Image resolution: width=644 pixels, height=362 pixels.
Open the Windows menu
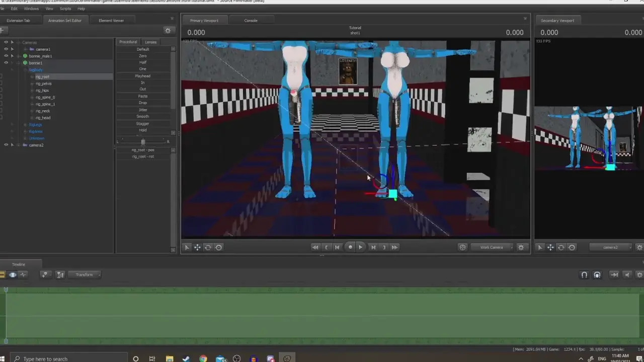coord(31,9)
